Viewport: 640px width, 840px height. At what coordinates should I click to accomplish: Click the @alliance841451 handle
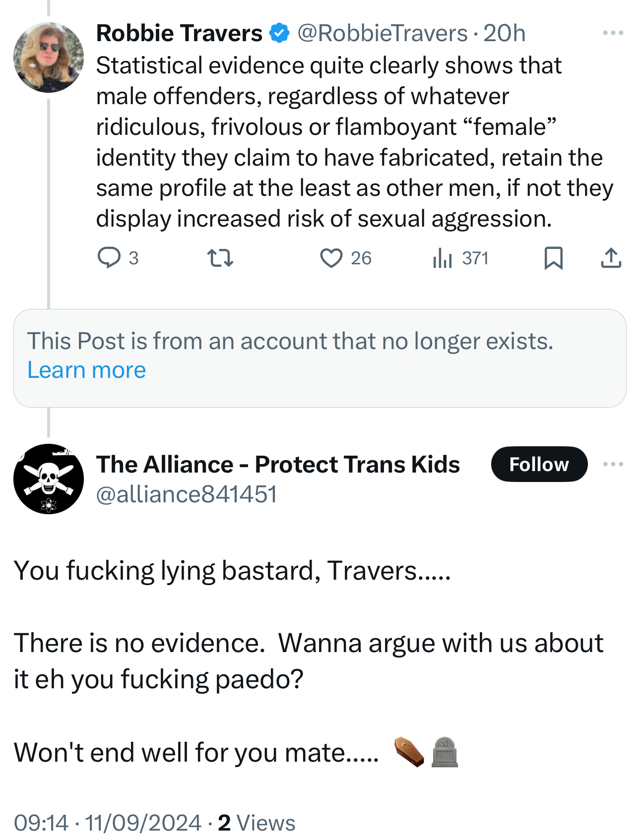(x=187, y=494)
